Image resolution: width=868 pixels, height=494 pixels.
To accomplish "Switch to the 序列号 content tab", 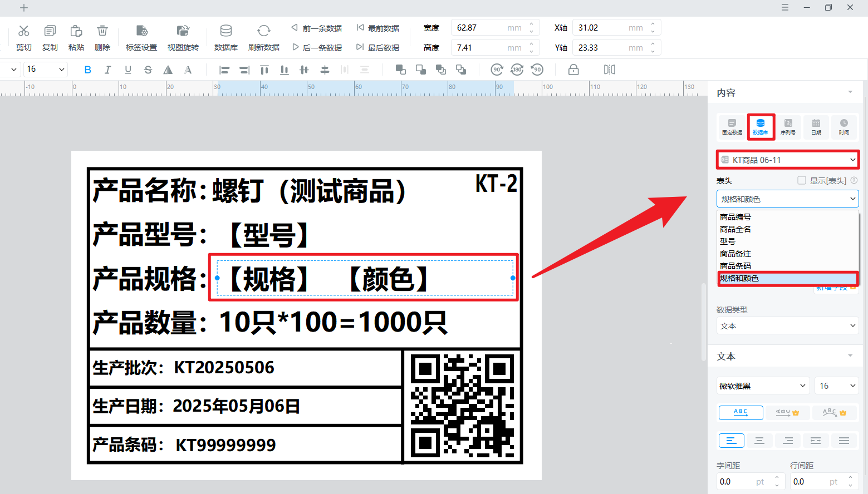I will 788,127.
